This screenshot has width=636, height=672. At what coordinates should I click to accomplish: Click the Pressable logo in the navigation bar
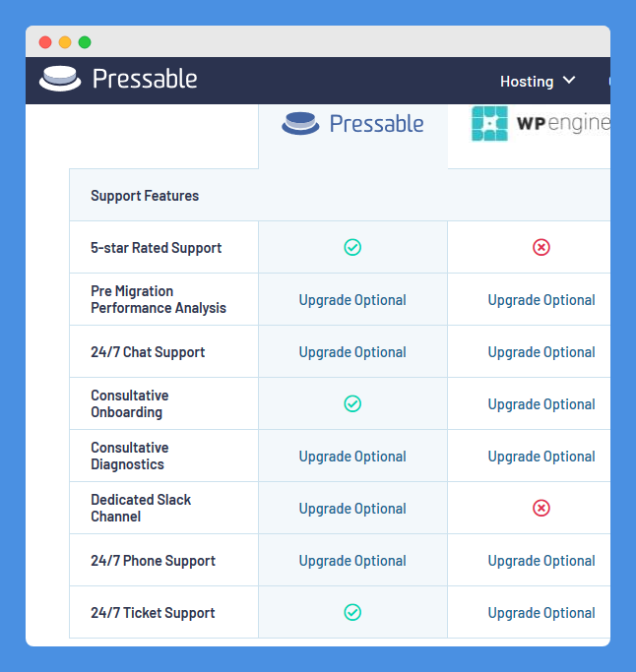[118, 79]
